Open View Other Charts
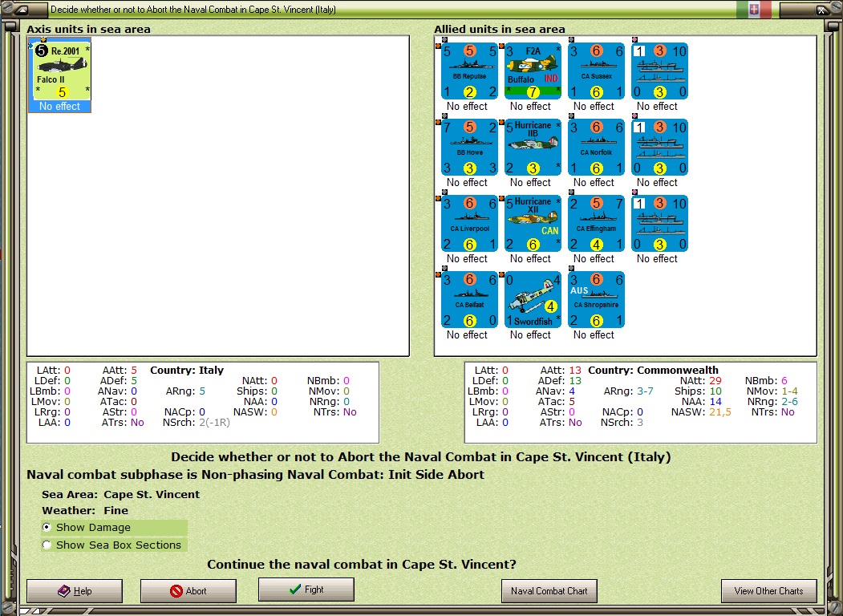Screen dimensions: 843x616 tap(769, 591)
